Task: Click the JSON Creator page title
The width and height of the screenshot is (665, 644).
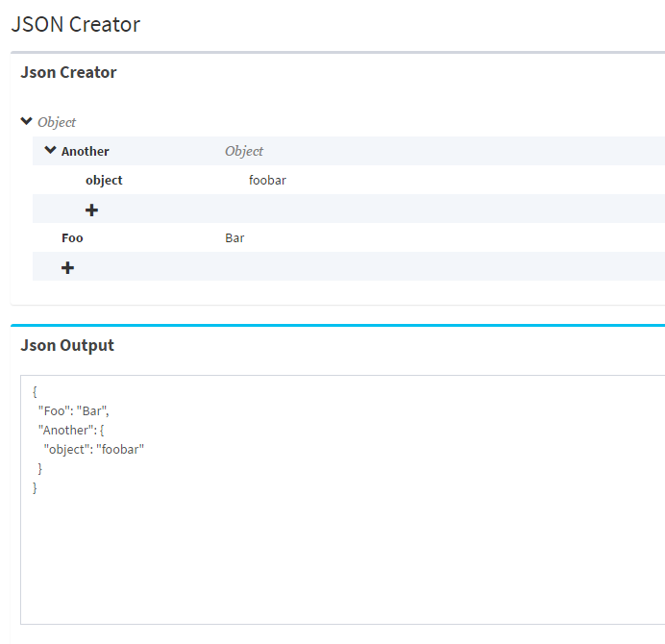Action: click(75, 25)
